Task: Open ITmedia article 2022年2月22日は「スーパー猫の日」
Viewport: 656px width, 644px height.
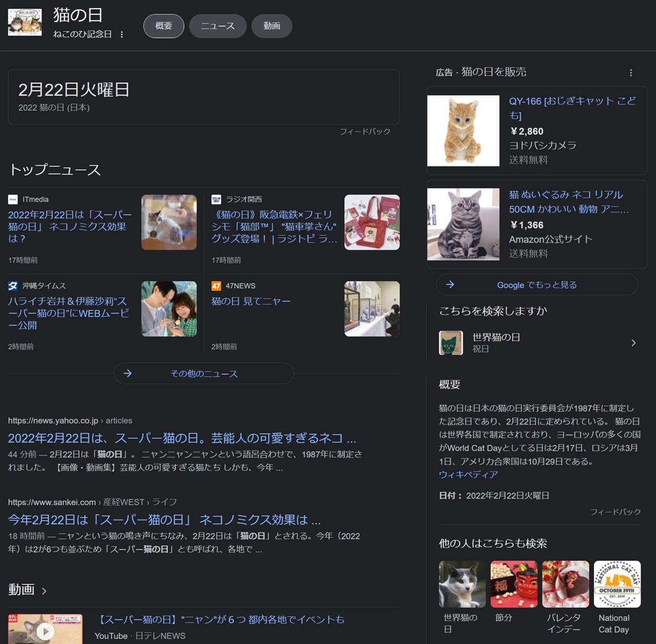Action: tap(70, 227)
